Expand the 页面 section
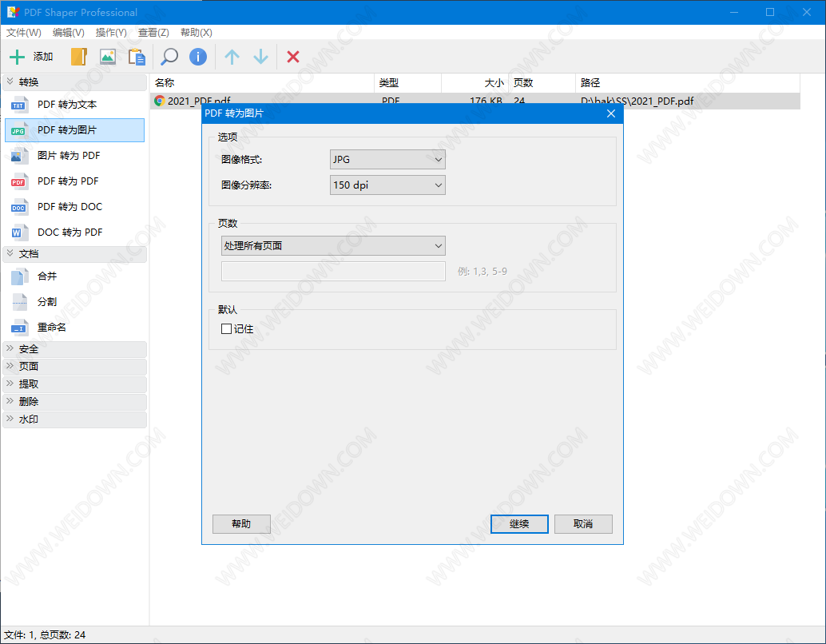This screenshot has height=644, width=826. [x=74, y=366]
